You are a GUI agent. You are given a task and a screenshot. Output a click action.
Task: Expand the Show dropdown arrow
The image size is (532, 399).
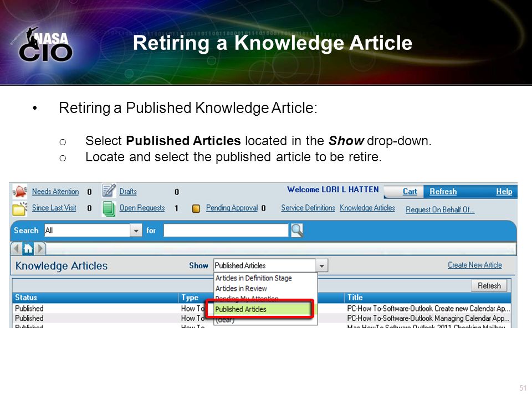click(322, 265)
